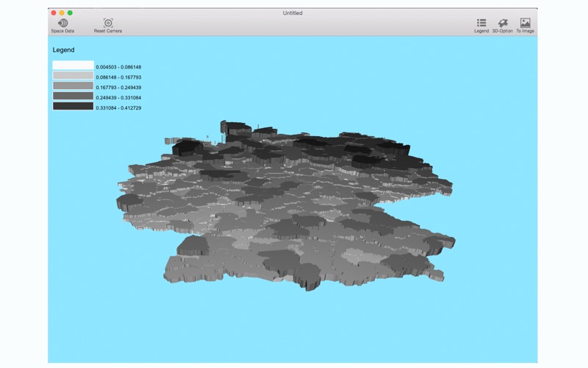Select the 0.249439 - 0.331084 legend entry

pos(118,97)
